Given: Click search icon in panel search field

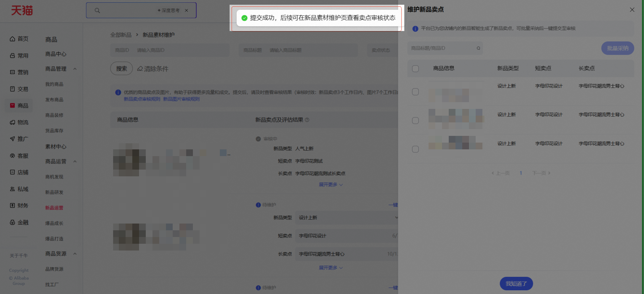Looking at the screenshot, I should 478,48.
